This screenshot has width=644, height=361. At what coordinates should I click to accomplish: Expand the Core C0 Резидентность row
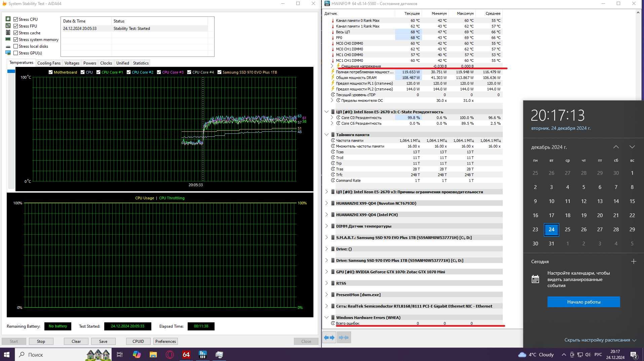332,118
